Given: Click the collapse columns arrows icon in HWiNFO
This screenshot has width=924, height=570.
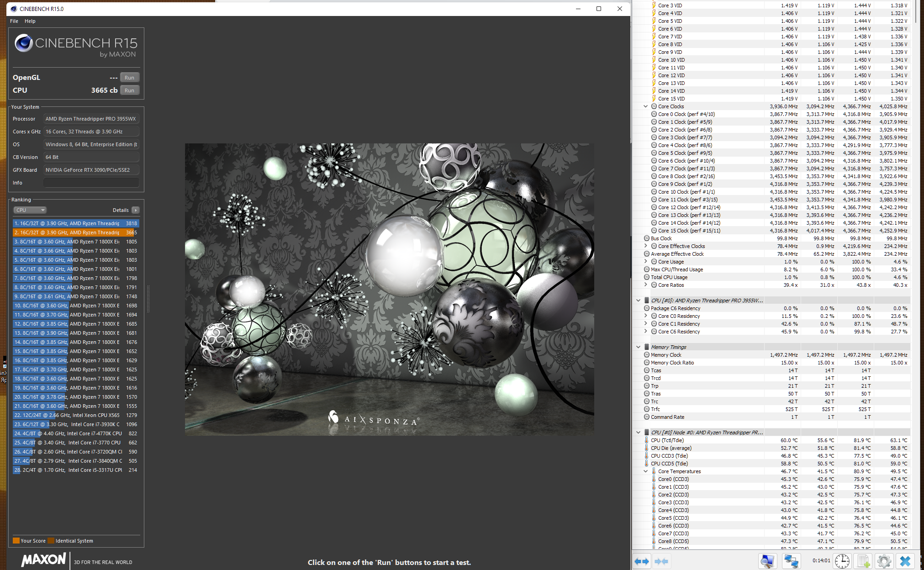Looking at the screenshot, I should (x=661, y=561).
